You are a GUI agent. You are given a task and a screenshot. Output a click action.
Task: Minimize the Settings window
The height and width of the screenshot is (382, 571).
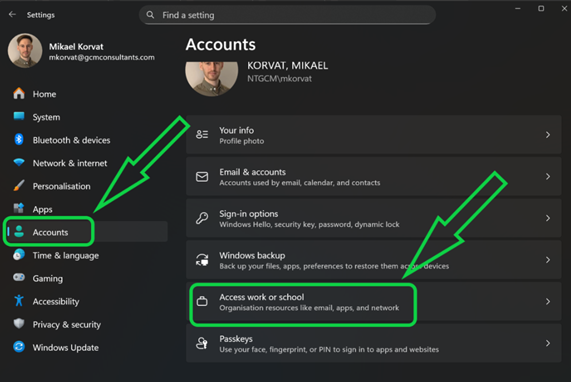tap(517, 8)
